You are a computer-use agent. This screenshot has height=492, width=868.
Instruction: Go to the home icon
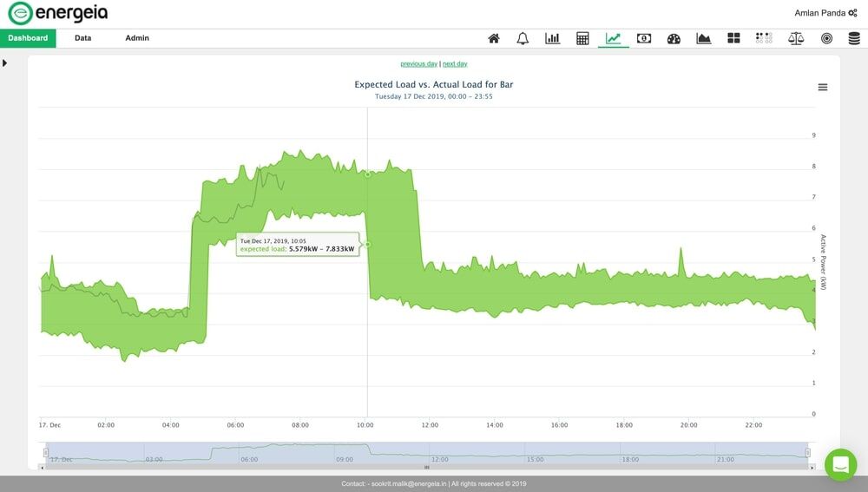click(494, 38)
